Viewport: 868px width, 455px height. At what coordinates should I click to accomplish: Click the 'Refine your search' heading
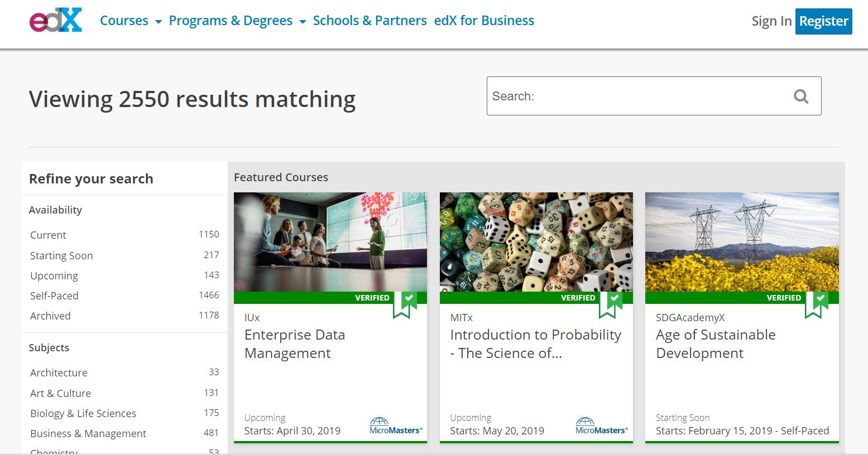pos(91,179)
